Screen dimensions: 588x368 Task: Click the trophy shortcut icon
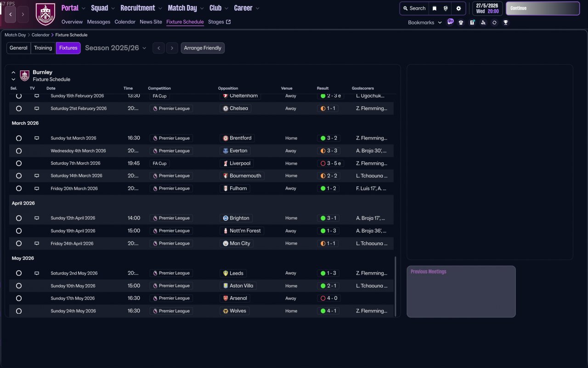[x=505, y=23]
